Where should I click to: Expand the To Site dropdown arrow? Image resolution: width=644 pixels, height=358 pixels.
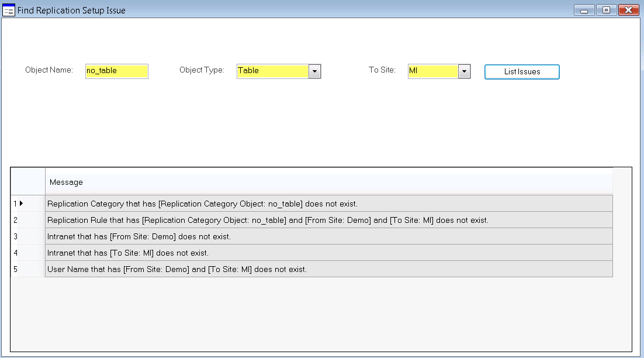464,71
